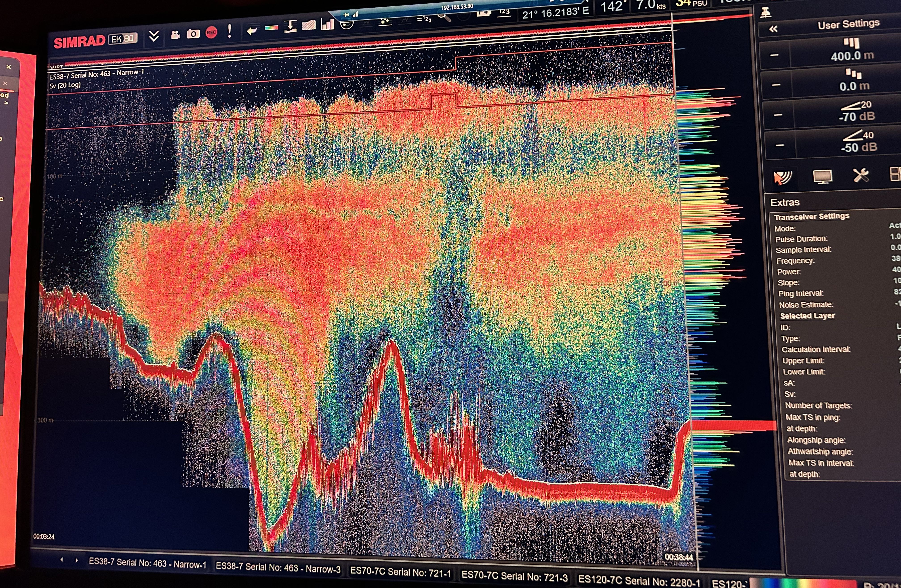The height and width of the screenshot is (588, 901).
Task: Open the color scale rainbow icon
Action: (272, 28)
